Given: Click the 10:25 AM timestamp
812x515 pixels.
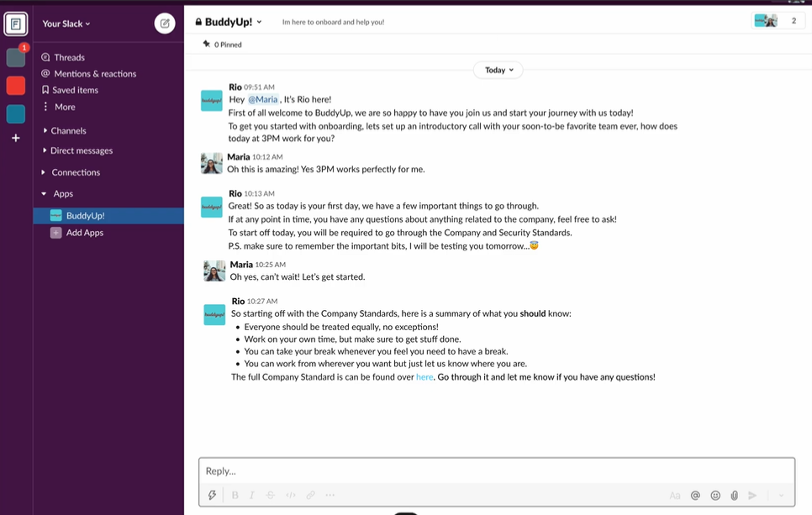Looking at the screenshot, I should [271, 265].
